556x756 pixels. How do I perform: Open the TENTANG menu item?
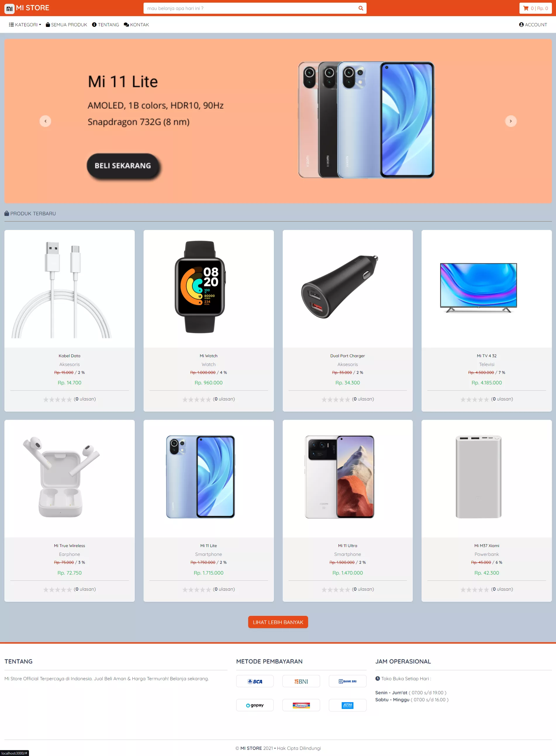[105, 25]
